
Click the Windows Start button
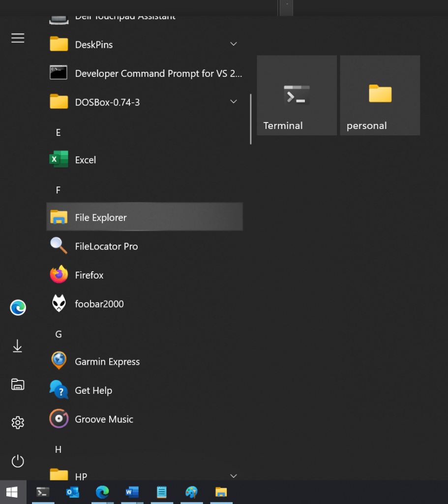pyautogui.click(x=12, y=492)
